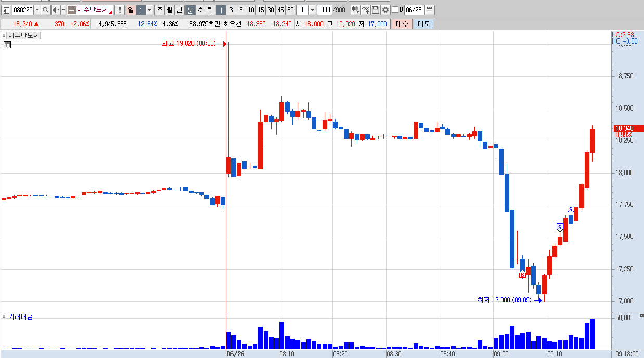Select the 틱 (tick) chart tab
Screen dimensions: 644x358
[x=210, y=10]
